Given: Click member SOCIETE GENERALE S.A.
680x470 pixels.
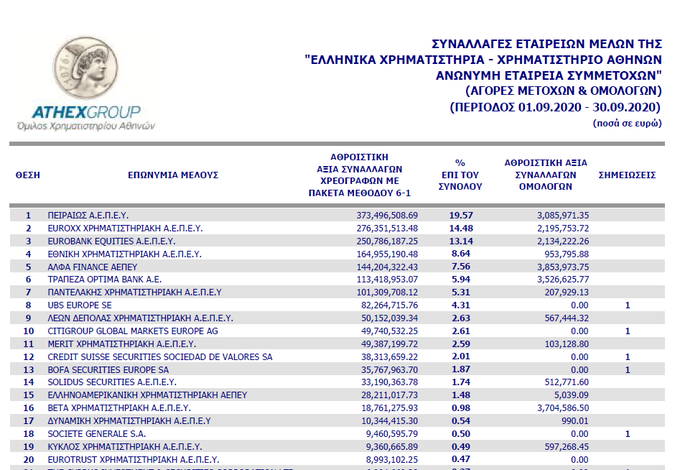Looking at the screenshot, I should 97,434.
